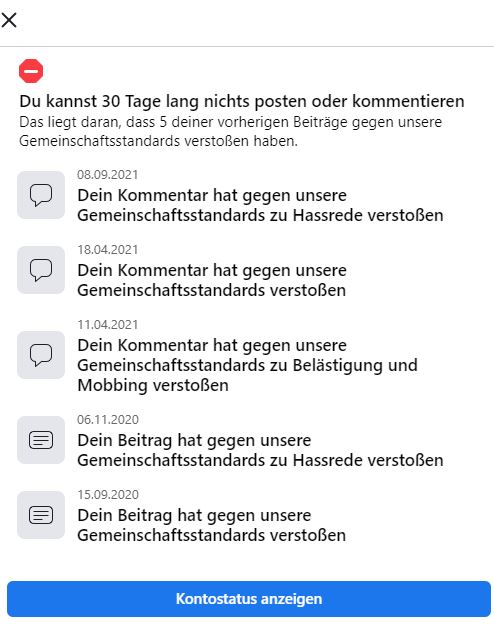Open the comment violation text from 18.04.2021
Image resolution: width=494 pixels, height=633 pixels.
point(212,280)
